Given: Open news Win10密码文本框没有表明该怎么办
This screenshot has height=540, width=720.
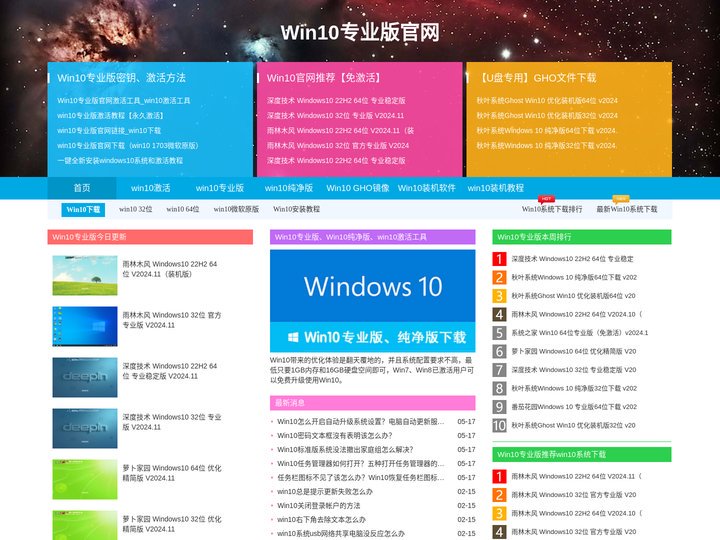Looking at the screenshot, I should coord(335,435).
